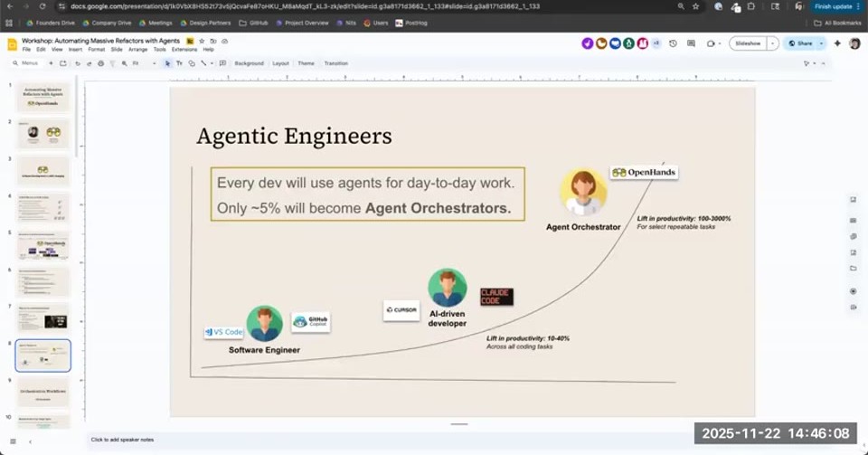
Task: Undo the last action
Action: click(x=78, y=63)
